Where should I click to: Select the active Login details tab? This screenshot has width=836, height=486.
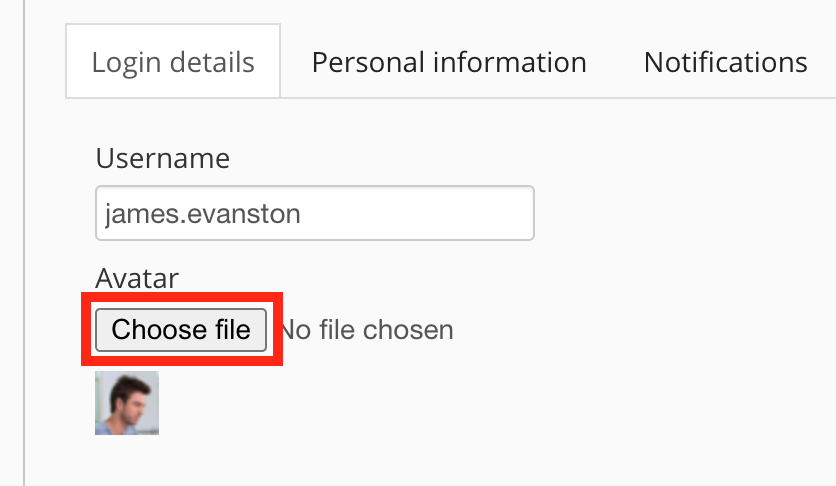(173, 62)
